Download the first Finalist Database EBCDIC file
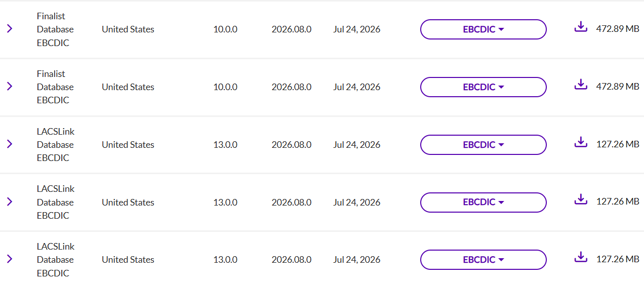This screenshot has height=282, width=644. pyautogui.click(x=581, y=27)
